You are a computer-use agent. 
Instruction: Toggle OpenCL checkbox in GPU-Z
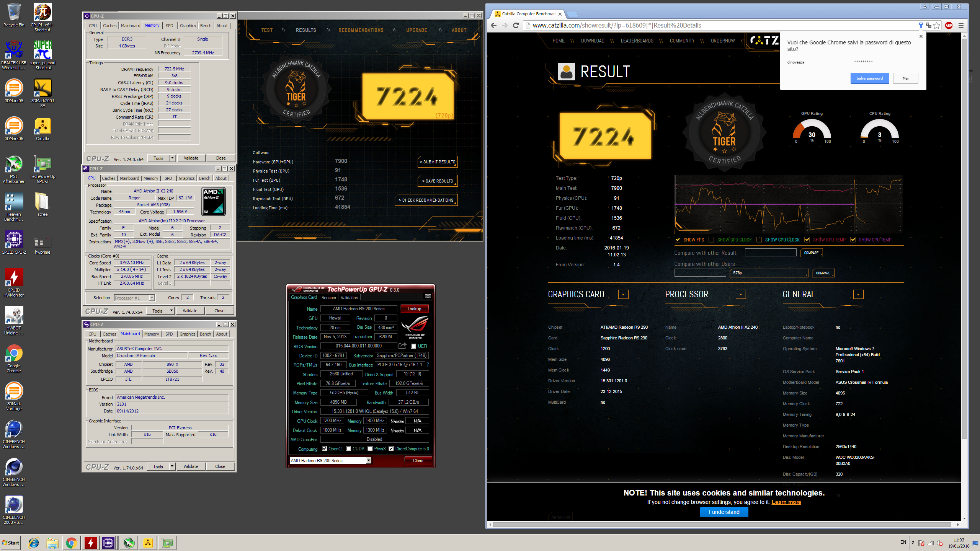(x=325, y=449)
